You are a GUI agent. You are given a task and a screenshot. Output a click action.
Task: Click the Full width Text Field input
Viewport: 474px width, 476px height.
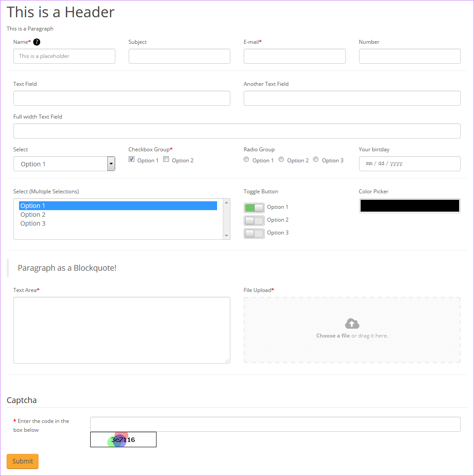tap(237, 131)
